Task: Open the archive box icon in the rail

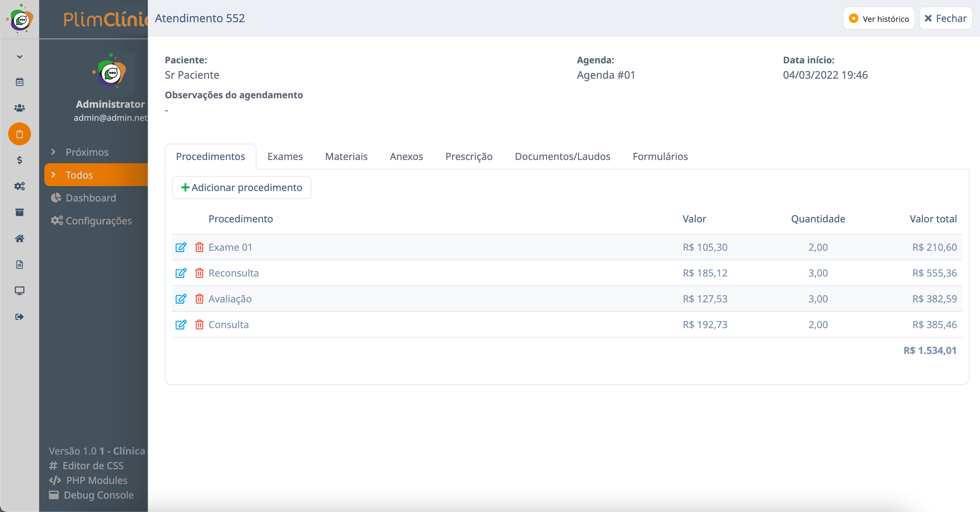Action: click(19, 213)
